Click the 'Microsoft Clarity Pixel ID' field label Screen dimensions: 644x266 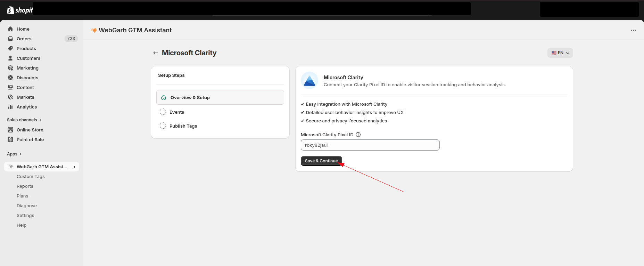point(327,135)
